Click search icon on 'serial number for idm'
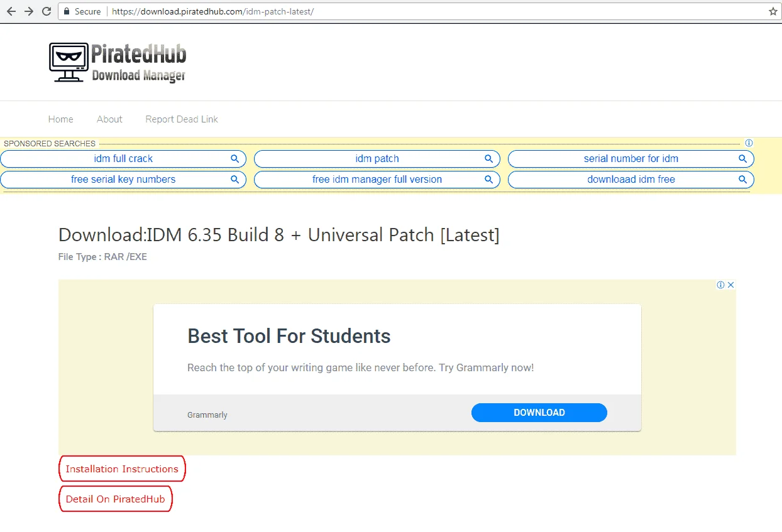Viewport: 782px width, 532px height. [742, 159]
